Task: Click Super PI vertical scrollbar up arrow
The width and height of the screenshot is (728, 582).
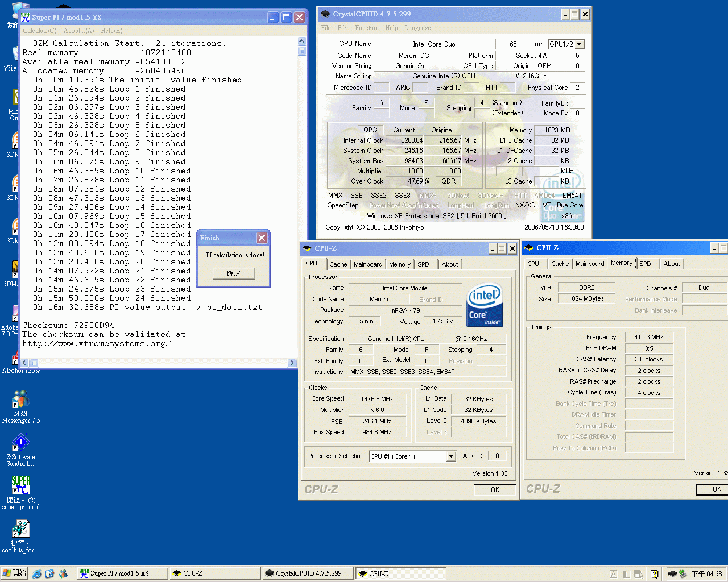Action: [301, 41]
